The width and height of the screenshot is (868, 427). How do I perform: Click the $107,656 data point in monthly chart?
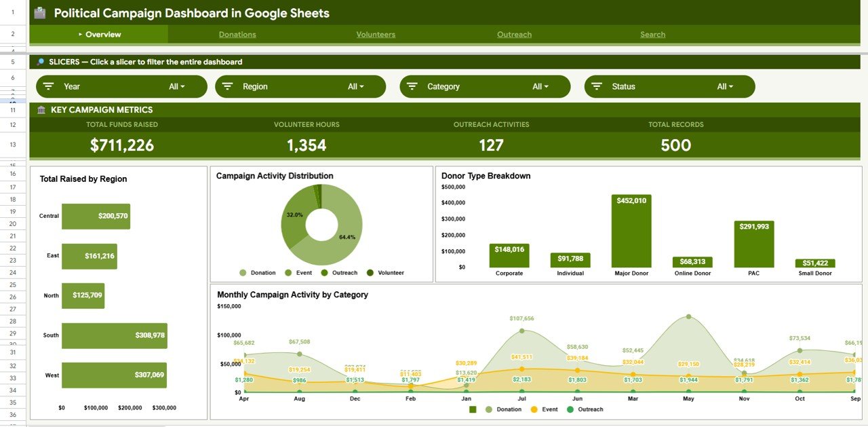[522, 331]
